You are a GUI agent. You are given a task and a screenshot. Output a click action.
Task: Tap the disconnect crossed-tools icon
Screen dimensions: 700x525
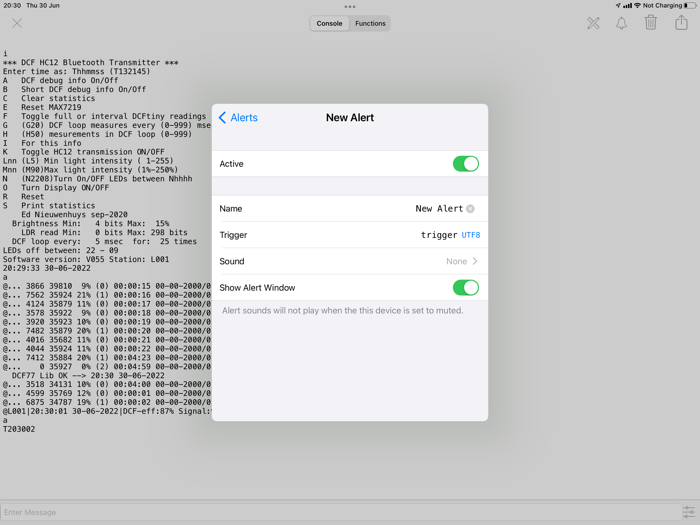tap(593, 23)
